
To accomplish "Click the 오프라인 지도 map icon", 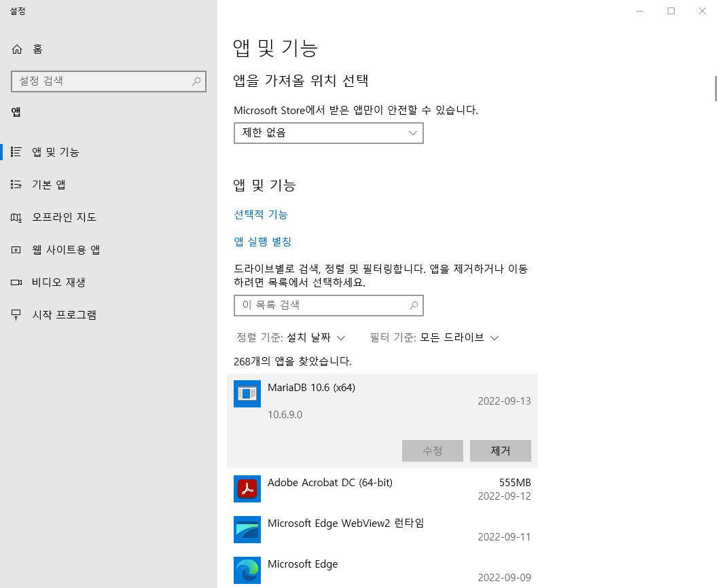I will pos(16,217).
